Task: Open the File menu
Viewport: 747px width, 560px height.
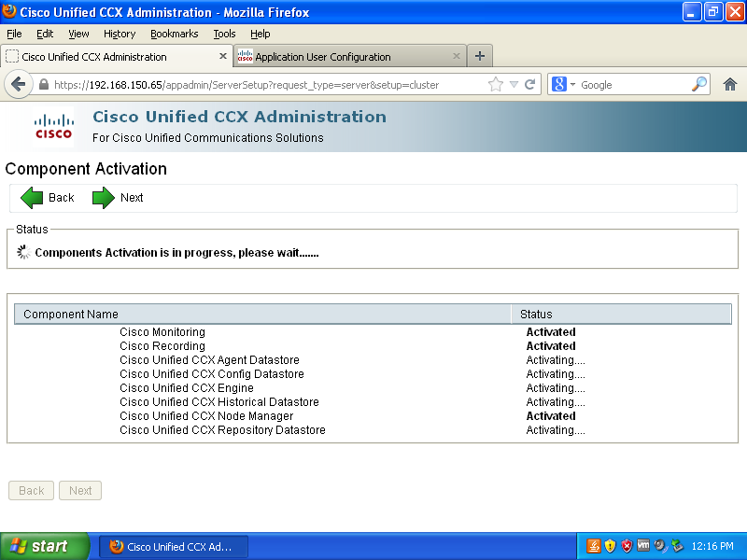Action: [14, 34]
